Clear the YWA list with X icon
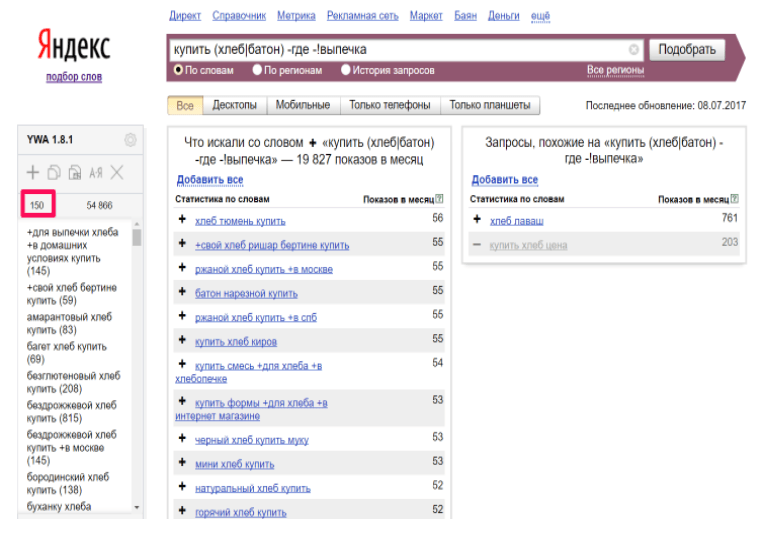This screenshot has width=778, height=544. 117,172
